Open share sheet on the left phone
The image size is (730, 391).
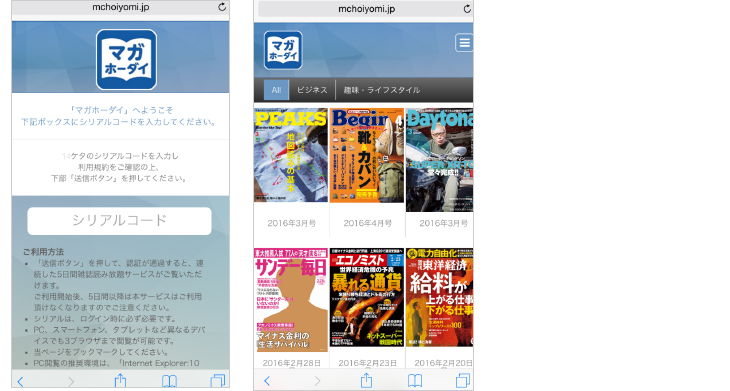point(121,380)
